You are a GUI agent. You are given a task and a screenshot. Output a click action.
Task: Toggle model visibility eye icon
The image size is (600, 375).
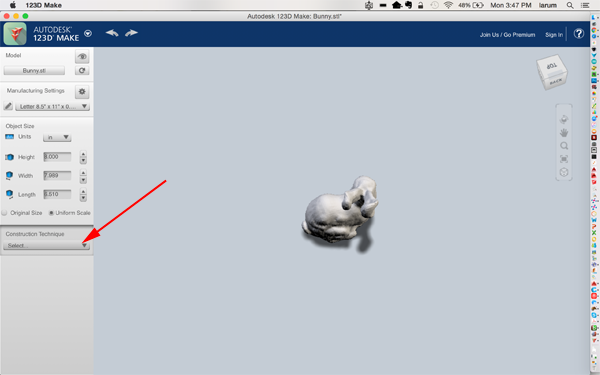coord(82,57)
